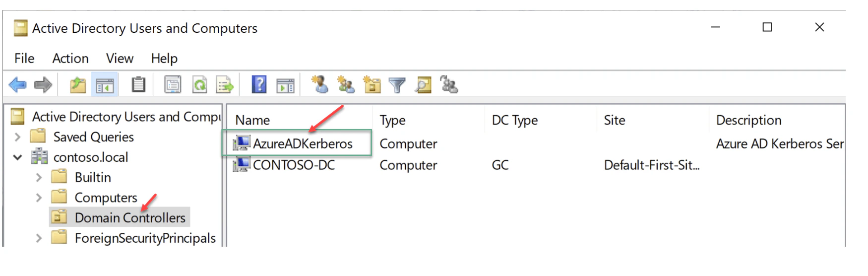Find objects in Active Directory
This screenshot has width=868, height=276.
423,85
